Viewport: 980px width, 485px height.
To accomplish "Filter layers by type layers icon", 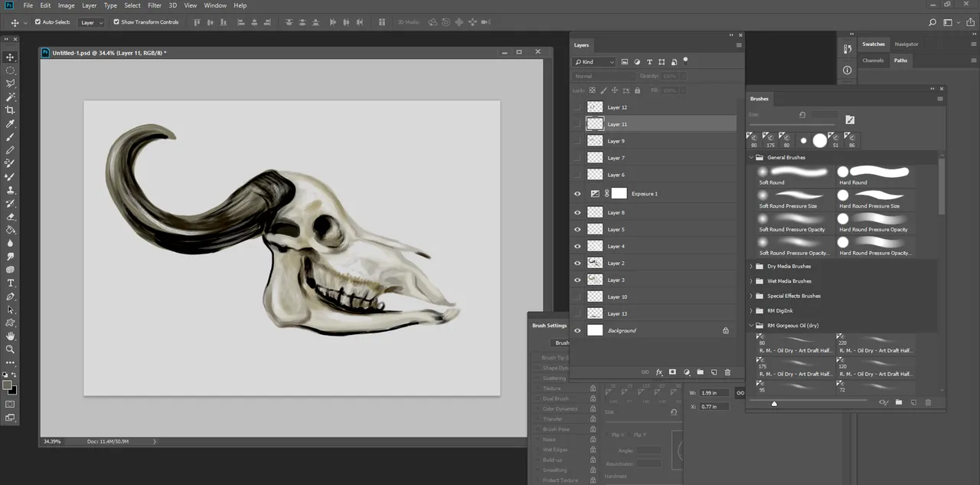I will (649, 62).
